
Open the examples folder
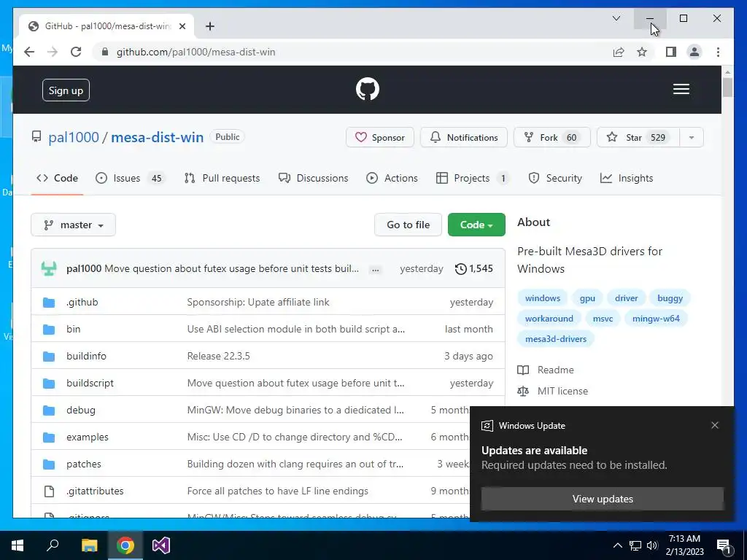point(88,437)
